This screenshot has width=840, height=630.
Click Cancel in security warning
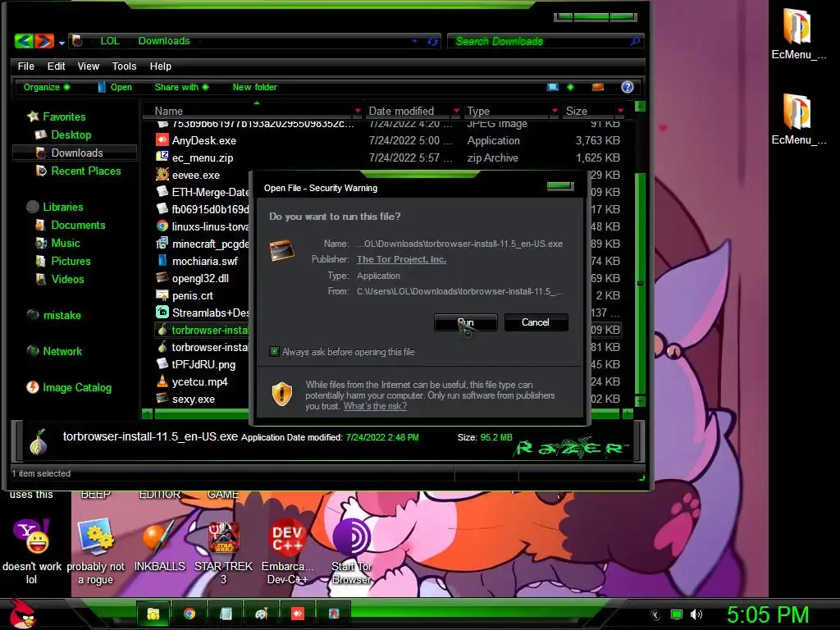(x=536, y=322)
